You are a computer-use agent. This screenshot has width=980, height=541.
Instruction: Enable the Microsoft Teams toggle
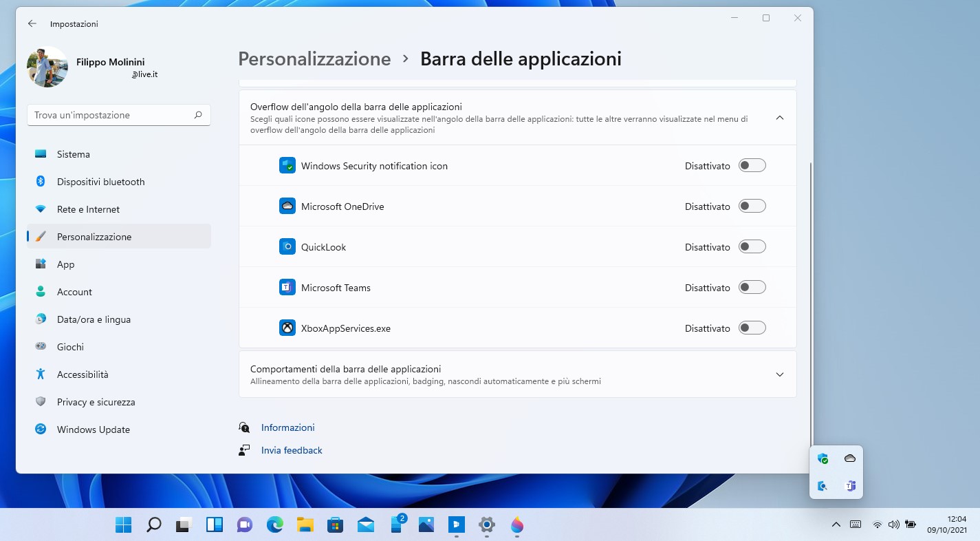click(x=752, y=287)
